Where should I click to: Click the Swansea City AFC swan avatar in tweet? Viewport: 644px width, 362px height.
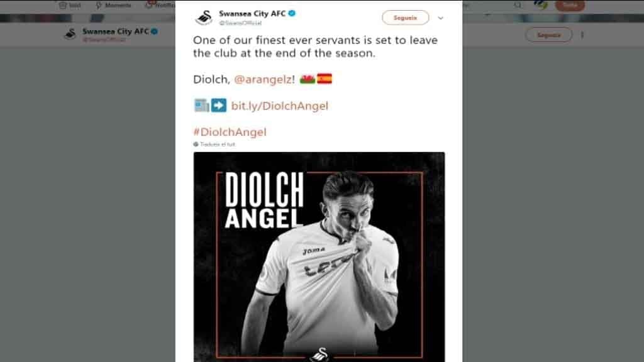(204, 18)
